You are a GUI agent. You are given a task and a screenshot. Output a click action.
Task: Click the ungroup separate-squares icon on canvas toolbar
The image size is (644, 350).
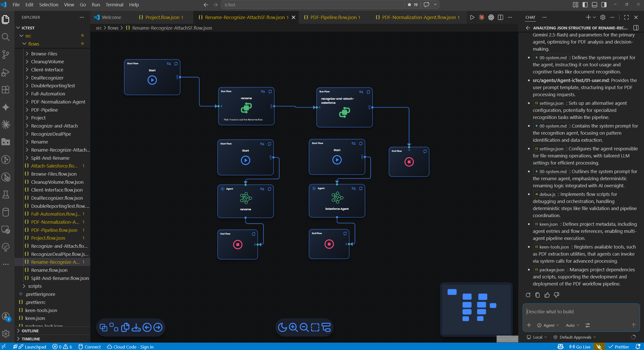pos(114,327)
